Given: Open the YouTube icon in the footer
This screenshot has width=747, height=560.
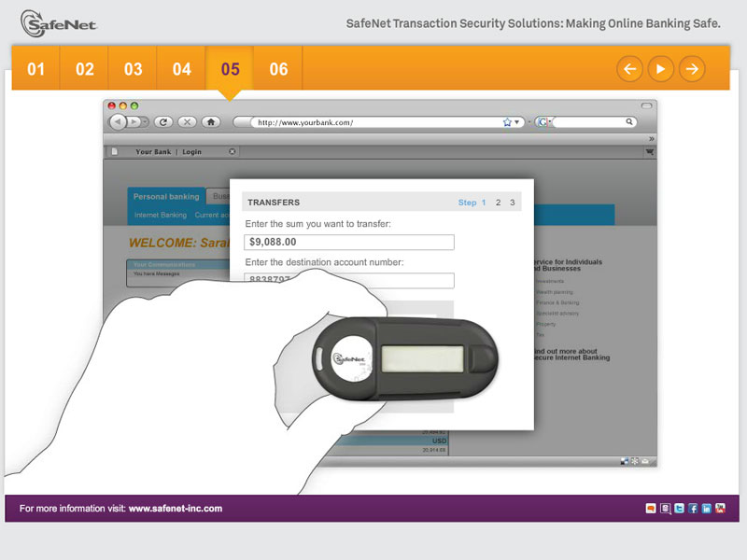Looking at the screenshot, I should coord(720,509).
